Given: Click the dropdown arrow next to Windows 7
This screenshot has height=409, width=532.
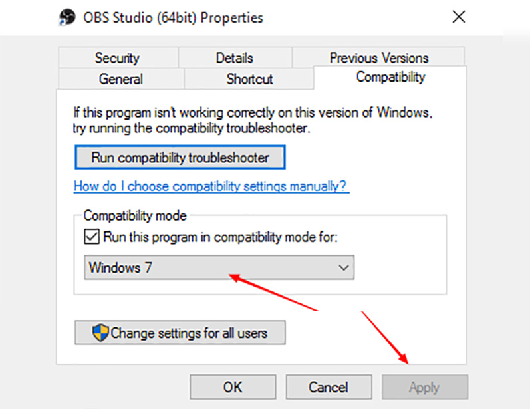Looking at the screenshot, I should tap(343, 268).
